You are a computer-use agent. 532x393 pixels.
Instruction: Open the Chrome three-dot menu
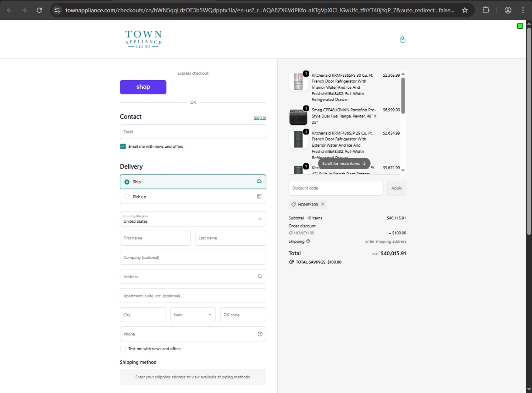(x=523, y=10)
